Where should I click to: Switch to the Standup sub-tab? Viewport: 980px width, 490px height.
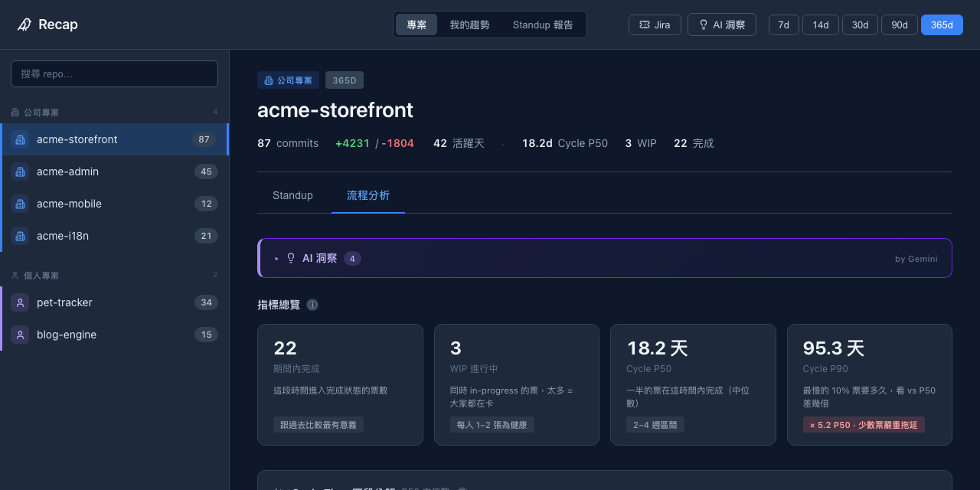tap(292, 195)
